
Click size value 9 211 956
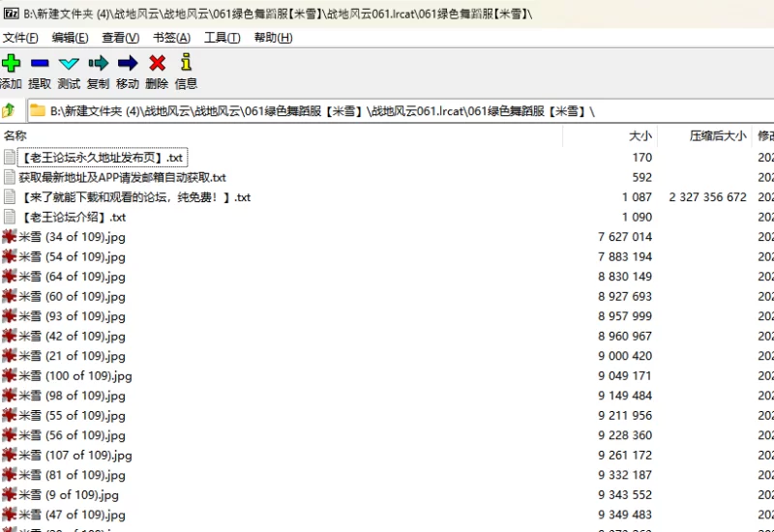coord(625,416)
